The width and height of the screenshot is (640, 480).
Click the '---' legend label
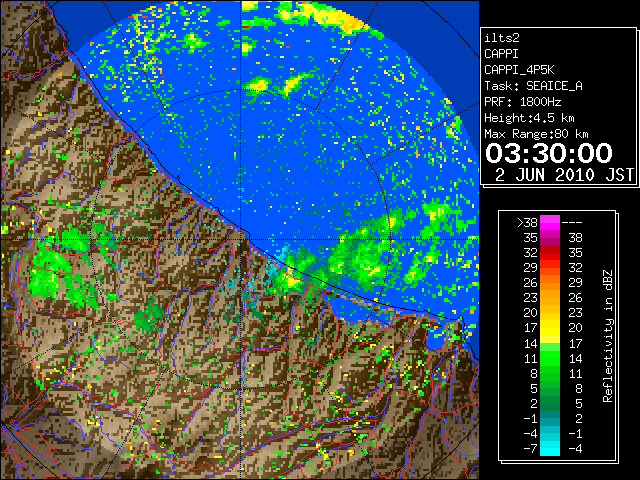572,223
